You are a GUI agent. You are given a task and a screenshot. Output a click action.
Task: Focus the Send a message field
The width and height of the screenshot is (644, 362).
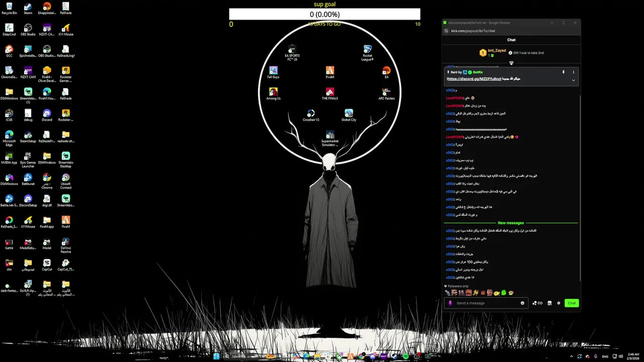[487, 303]
